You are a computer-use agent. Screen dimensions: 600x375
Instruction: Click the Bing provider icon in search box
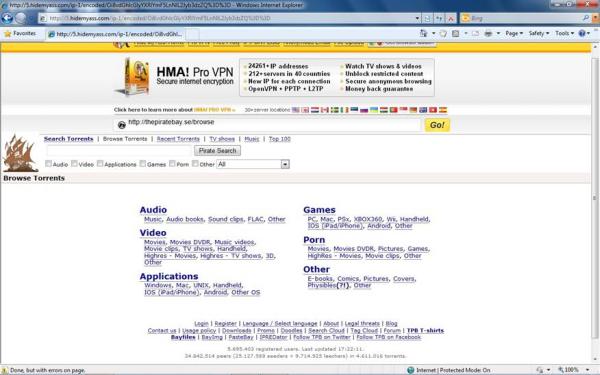pyautogui.click(x=465, y=18)
